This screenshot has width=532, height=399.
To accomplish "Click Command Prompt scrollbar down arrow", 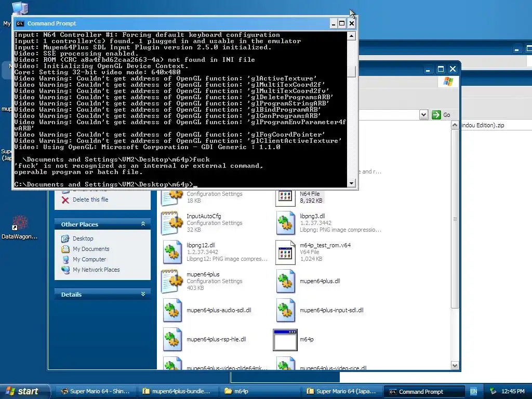I will tap(352, 183).
